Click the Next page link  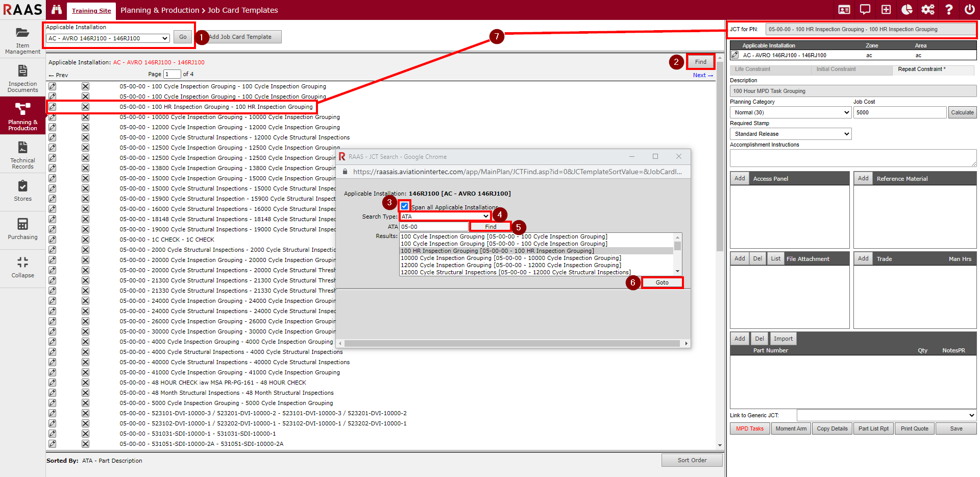(702, 75)
